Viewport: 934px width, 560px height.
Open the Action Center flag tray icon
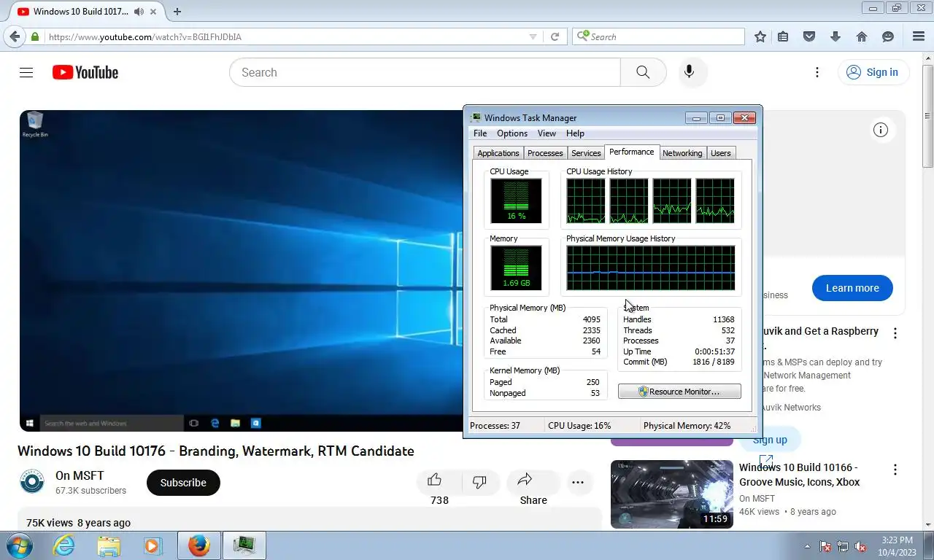[825, 546]
